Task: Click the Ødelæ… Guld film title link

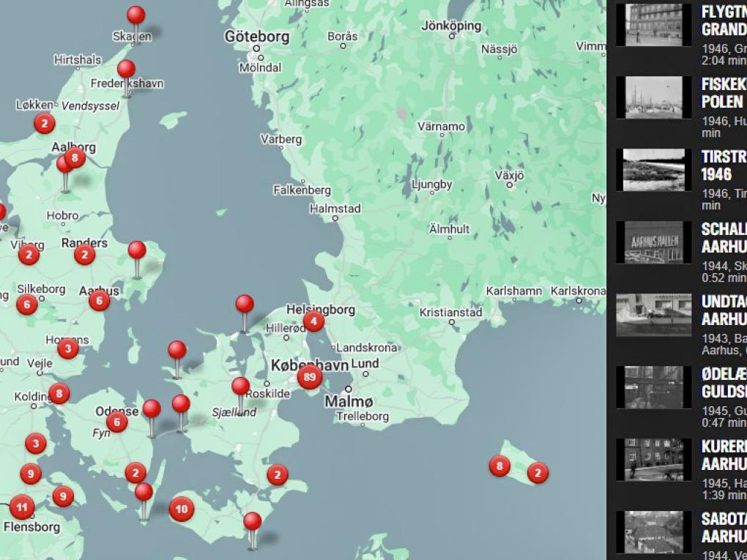Action: point(723,383)
